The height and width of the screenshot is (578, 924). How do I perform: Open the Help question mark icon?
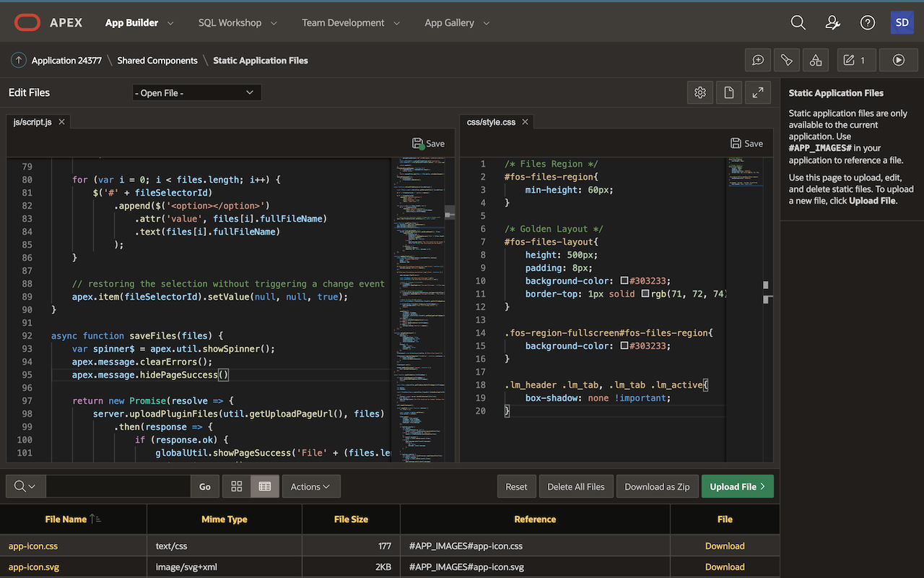[868, 22]
